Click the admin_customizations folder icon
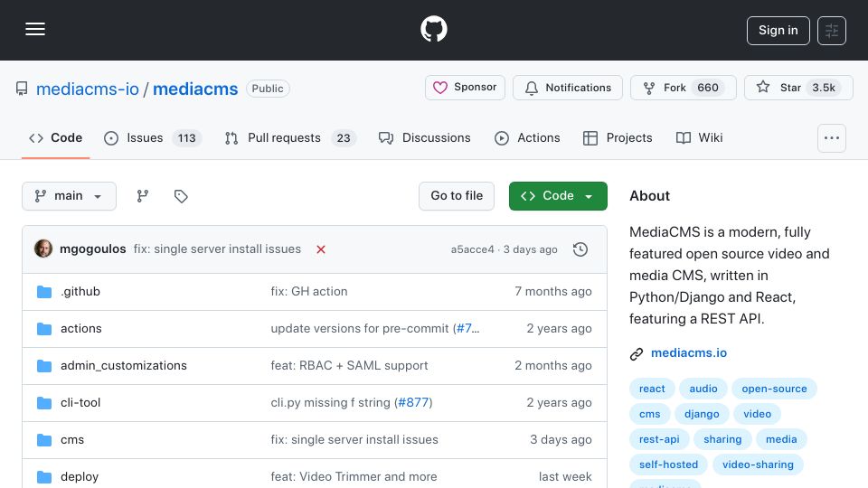 click(x=44, y=366)
